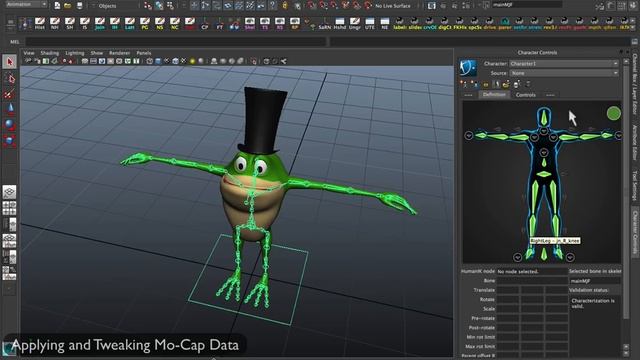640x360 pixels.
Task: Toggle viewport grid display icon
Action: (x=85, y=61)
